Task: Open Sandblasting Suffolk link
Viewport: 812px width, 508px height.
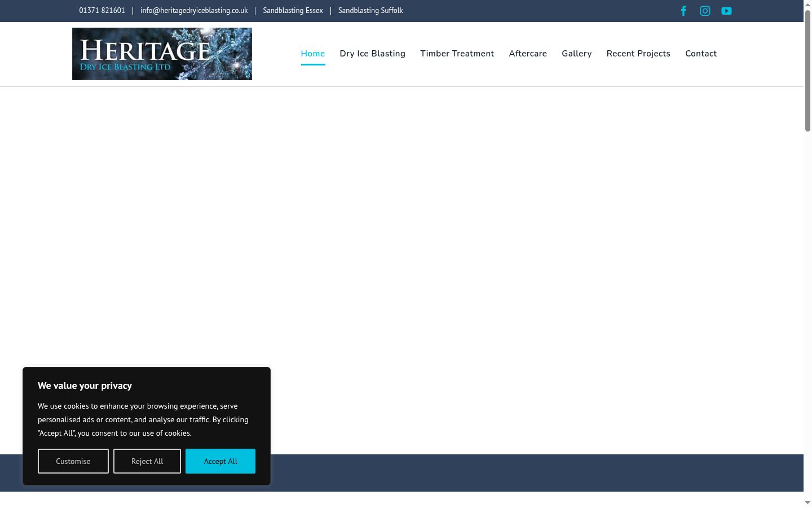Action: [370, 11]
